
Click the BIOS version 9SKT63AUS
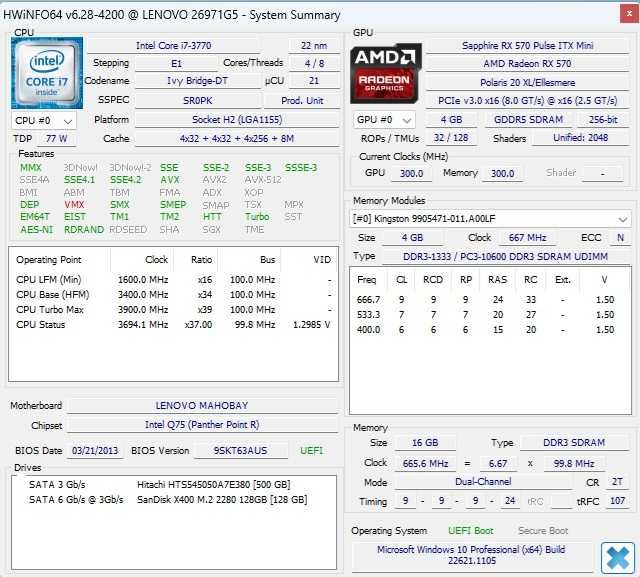pyautogui.click(x=240, y=451)
